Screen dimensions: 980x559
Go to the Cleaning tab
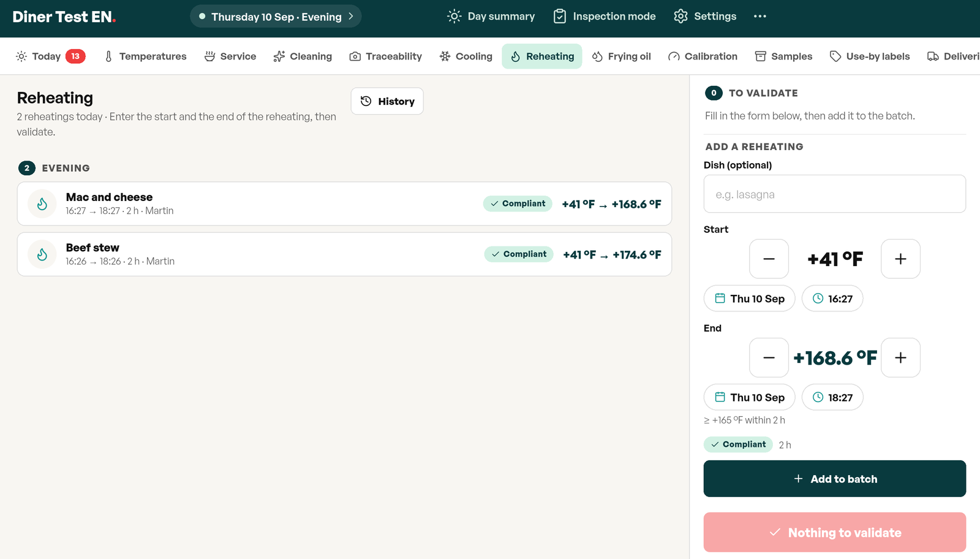click(303, 56)
